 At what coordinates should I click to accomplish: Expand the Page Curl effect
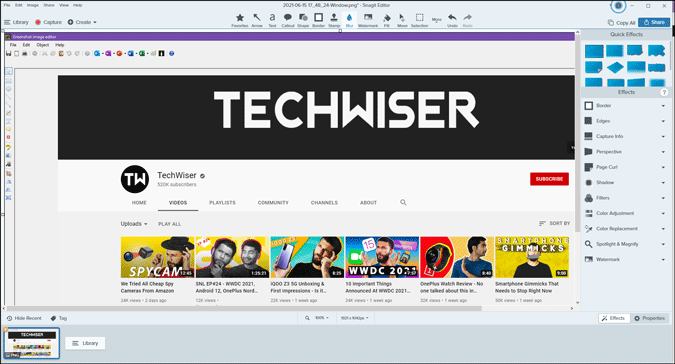click(663, 167)
